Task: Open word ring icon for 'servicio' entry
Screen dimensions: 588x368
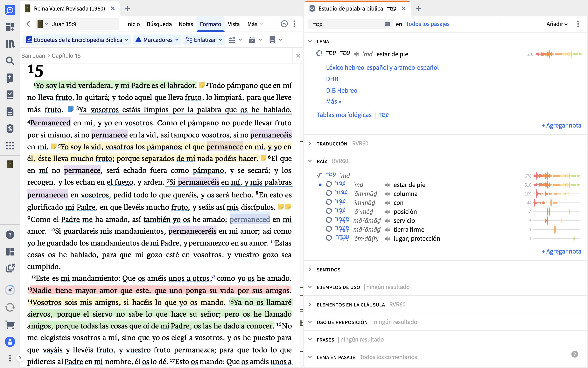Action: coord(329,220)
